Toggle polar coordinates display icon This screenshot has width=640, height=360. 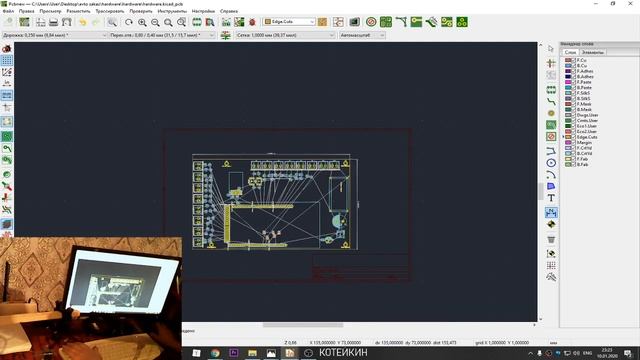[7, 72]
